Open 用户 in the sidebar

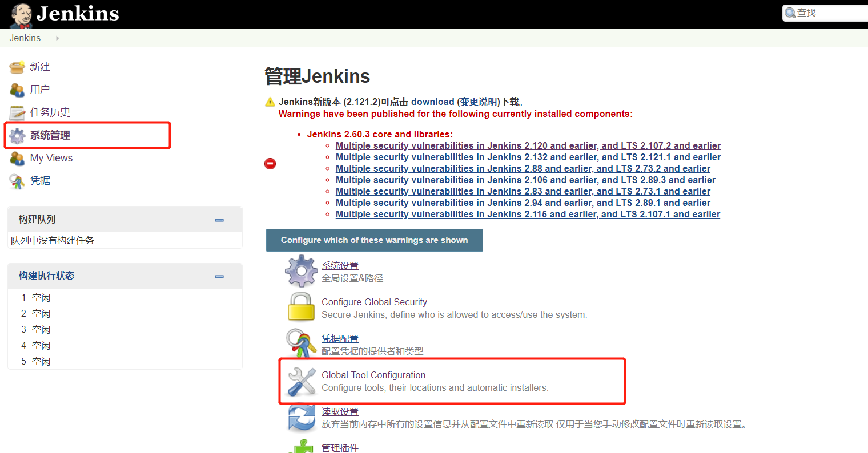tap(40, 90)
